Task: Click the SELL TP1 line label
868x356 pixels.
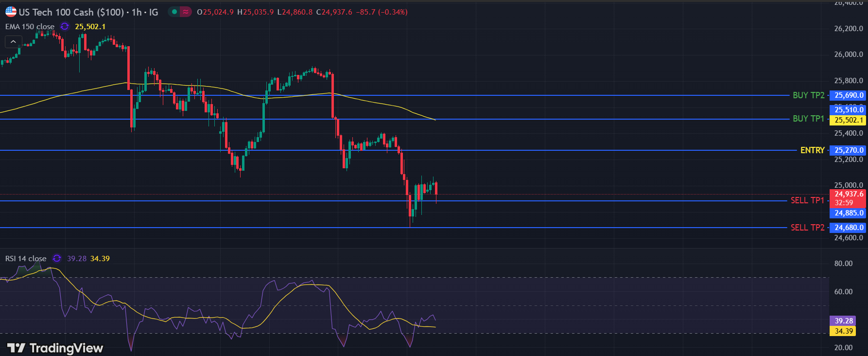Action: click(807, 200)
